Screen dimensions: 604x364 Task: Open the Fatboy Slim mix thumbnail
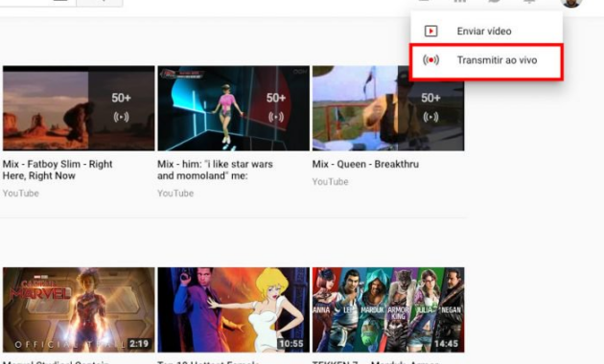coord(79,108)
